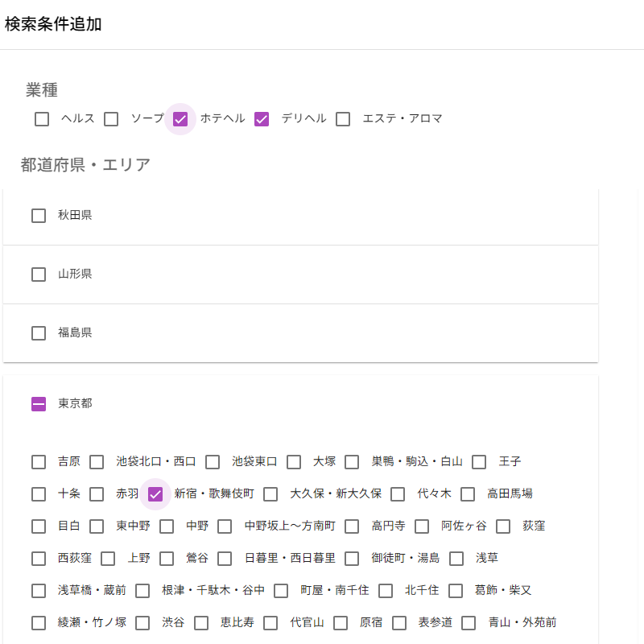The height and width of the screenshot is (644, 644).
Task: Enable the ソープ business type checkbox
Action: click(112, 119)
